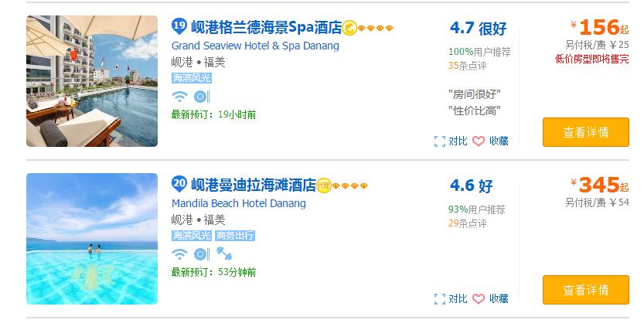Click map marker number 19 badge
The image size is (644, 320).
(x=179, y=27)
